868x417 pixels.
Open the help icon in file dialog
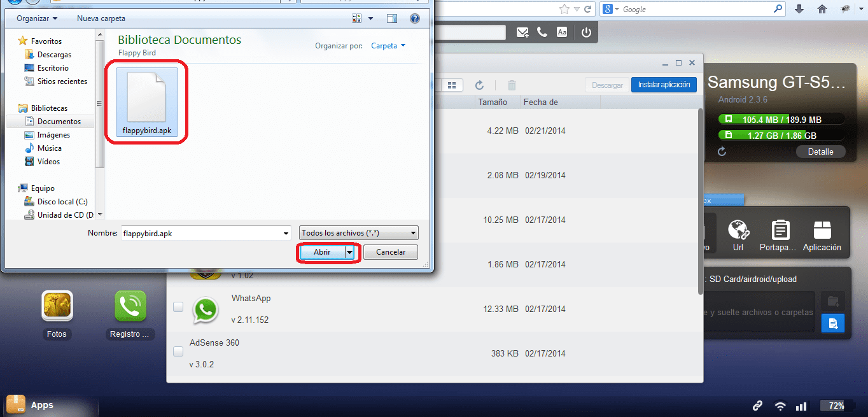click(x=415, y=18)
